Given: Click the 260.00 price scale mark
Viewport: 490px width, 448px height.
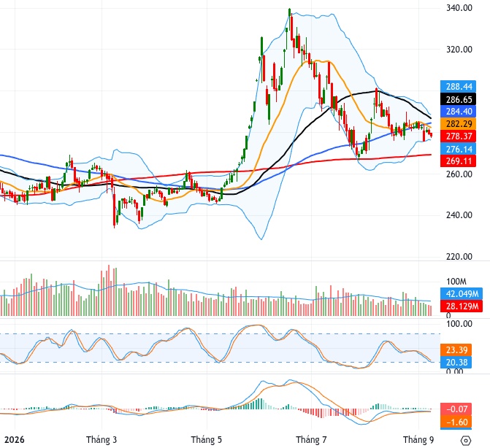Looking at the screenshot, I should (459, 174).
